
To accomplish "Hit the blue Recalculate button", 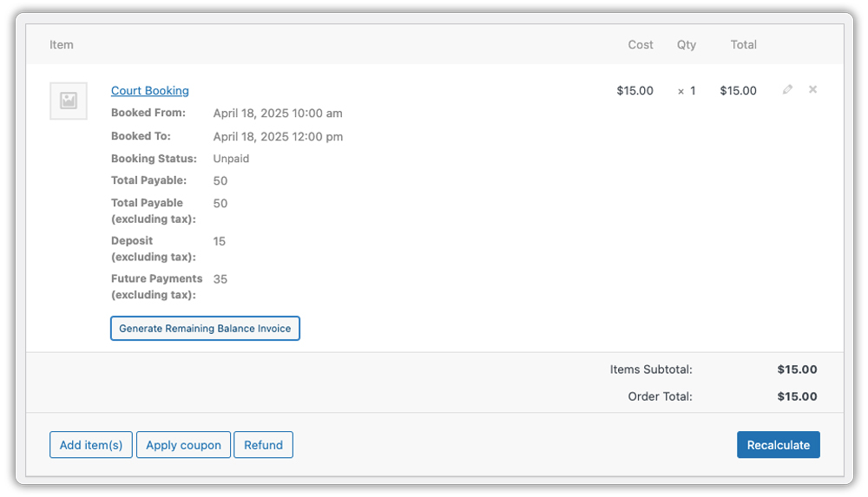I will (778, 445).
